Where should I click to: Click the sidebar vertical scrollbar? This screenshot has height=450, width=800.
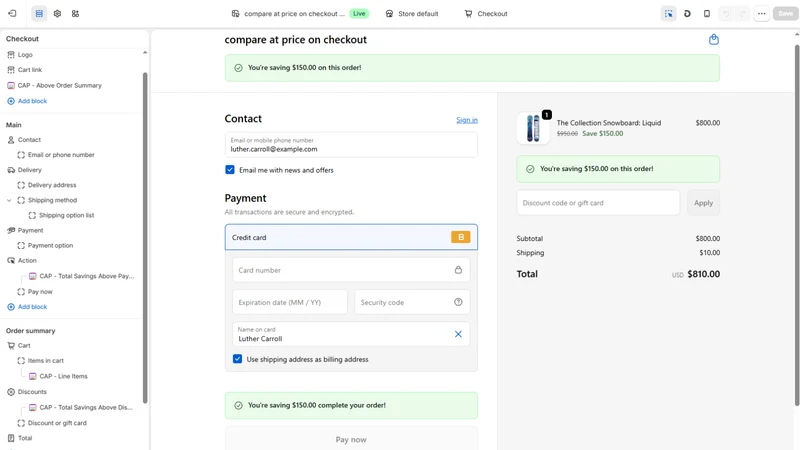pos(145,237)
